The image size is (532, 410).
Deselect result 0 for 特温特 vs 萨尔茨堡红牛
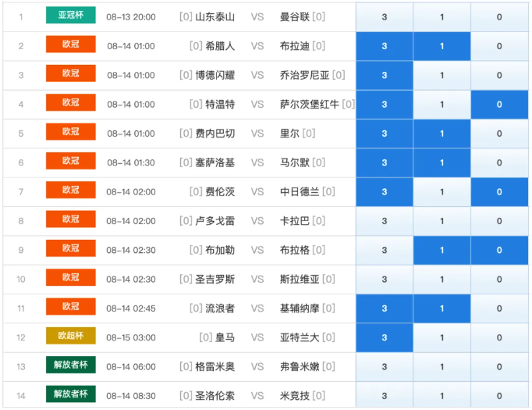(x=499, y=105)
